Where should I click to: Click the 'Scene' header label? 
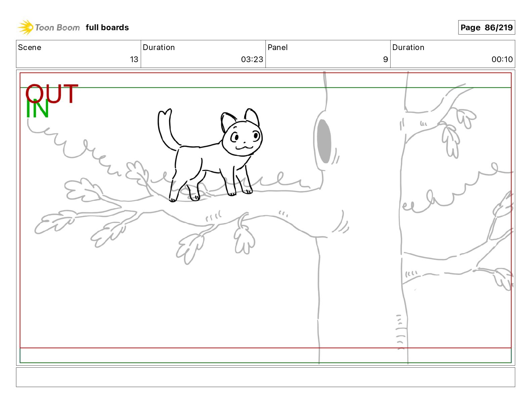[x=30, y=47]
